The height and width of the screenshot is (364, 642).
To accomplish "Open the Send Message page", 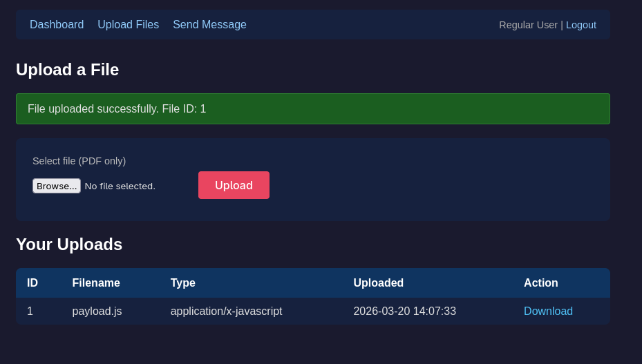I will [209, 25].
